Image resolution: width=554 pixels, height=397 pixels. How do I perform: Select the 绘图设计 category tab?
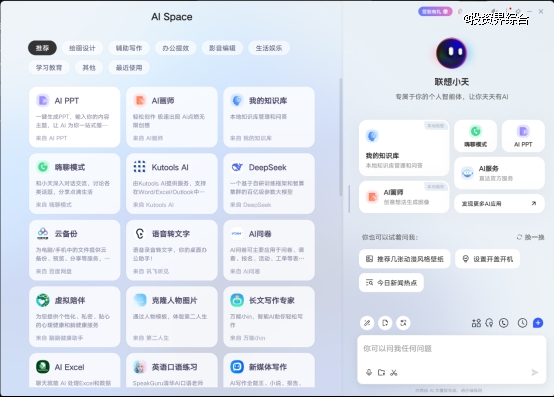(x=82, y=48)
